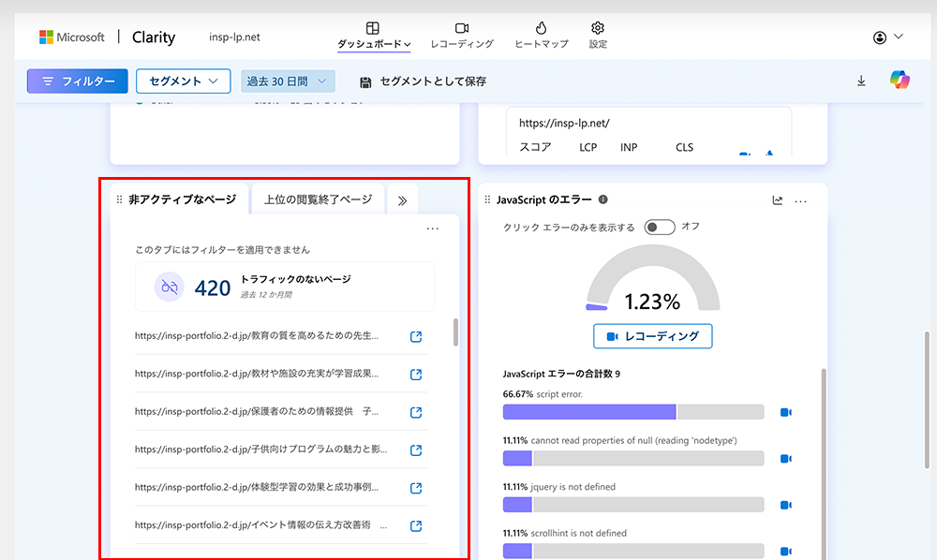This screenshot has width=937, height=560.
Task: Open external link for 教育の質を高める page
Action: click(x=416, y=337)
